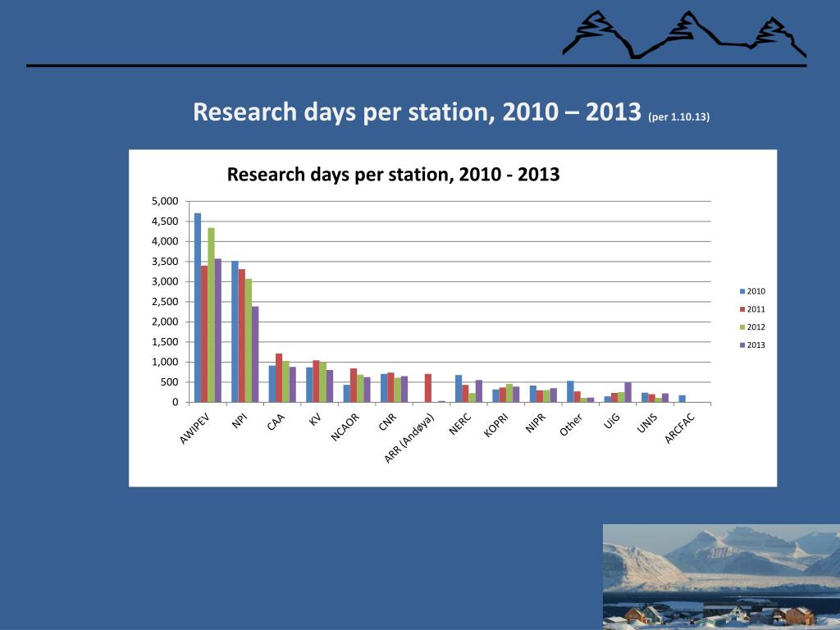Click the chart title inside the white chart

coord(393,174)
